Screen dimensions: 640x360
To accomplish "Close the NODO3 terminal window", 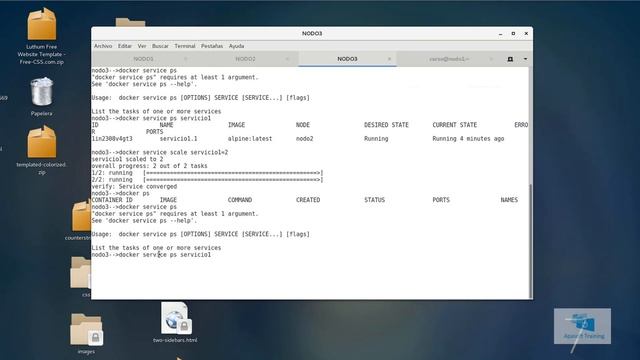I will pyautogui.click(x=526, y=34).
